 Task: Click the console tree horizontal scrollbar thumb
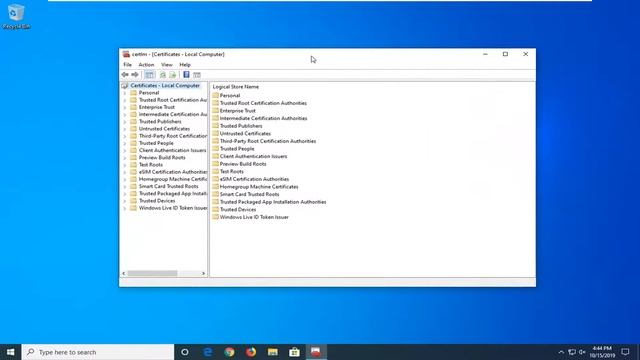[x=152, y=273]
